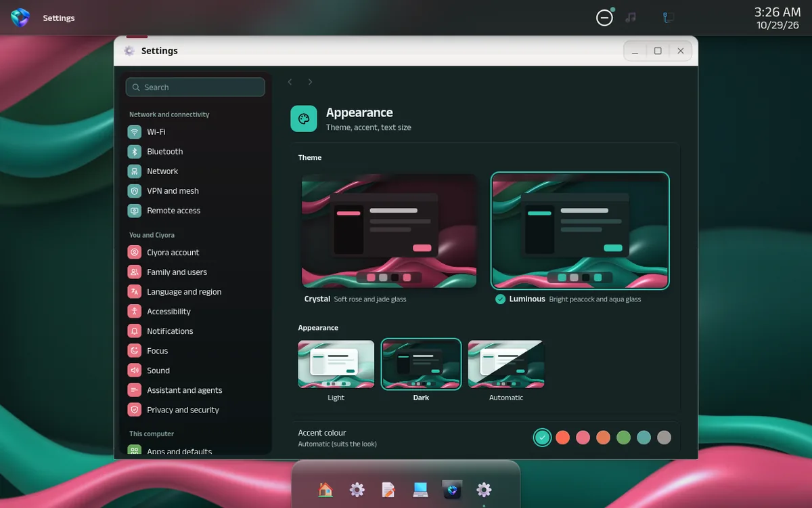Pick the coral red accent colour
This screenshot has width=812, height=508.
click(562, 438)
